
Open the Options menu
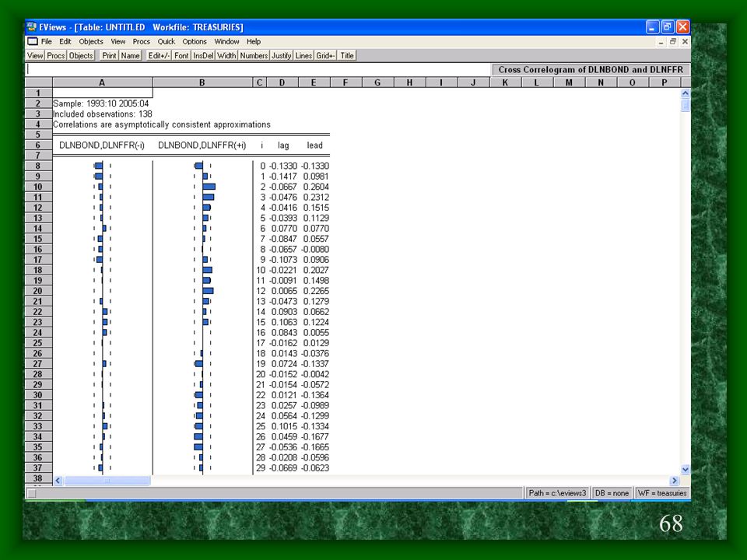click(x=195, y=41)
